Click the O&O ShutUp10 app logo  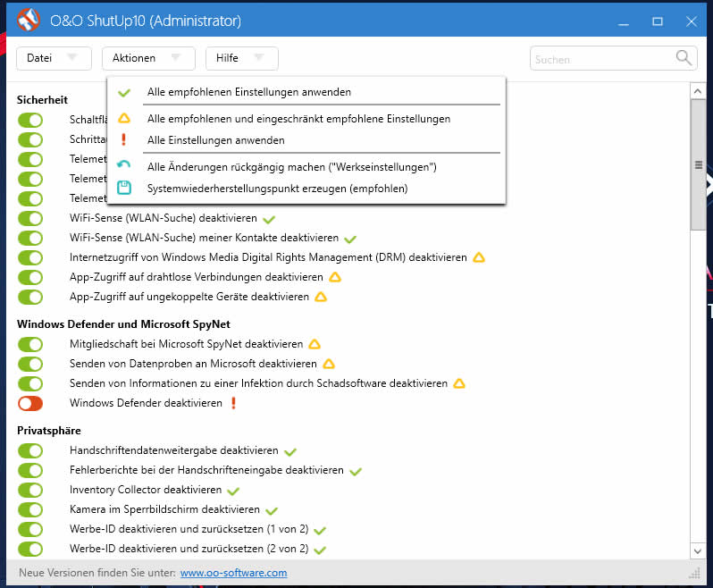(x=29, y=20)
